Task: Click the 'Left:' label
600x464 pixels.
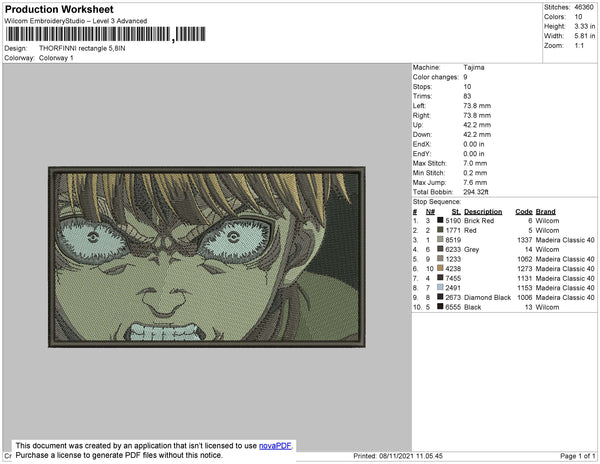Action: coord(419,106)
